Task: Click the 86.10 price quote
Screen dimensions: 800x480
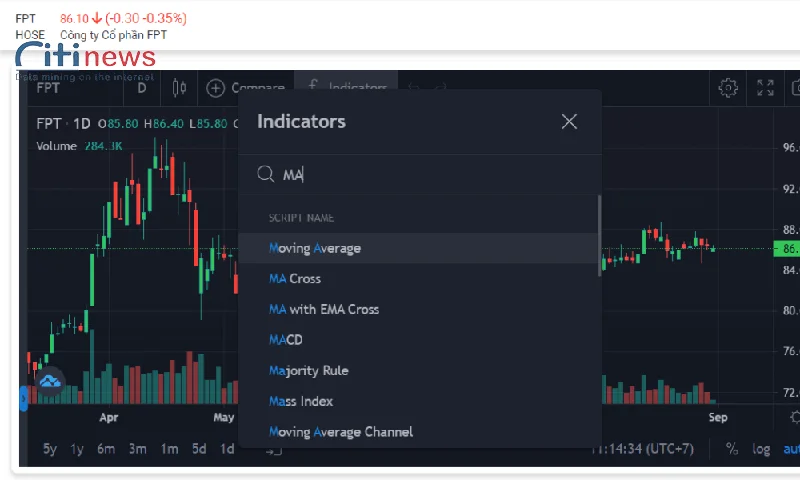Action: (x=74, y=18)
